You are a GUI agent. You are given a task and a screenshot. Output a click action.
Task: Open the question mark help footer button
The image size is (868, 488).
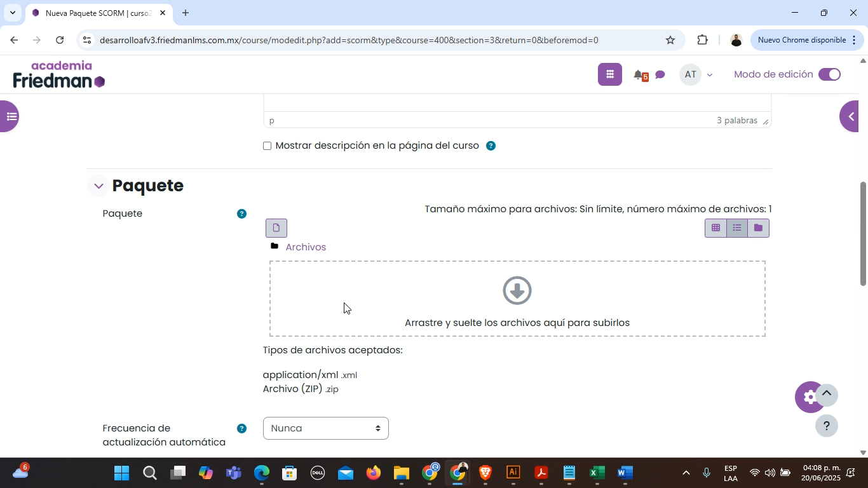click(827, 426)
